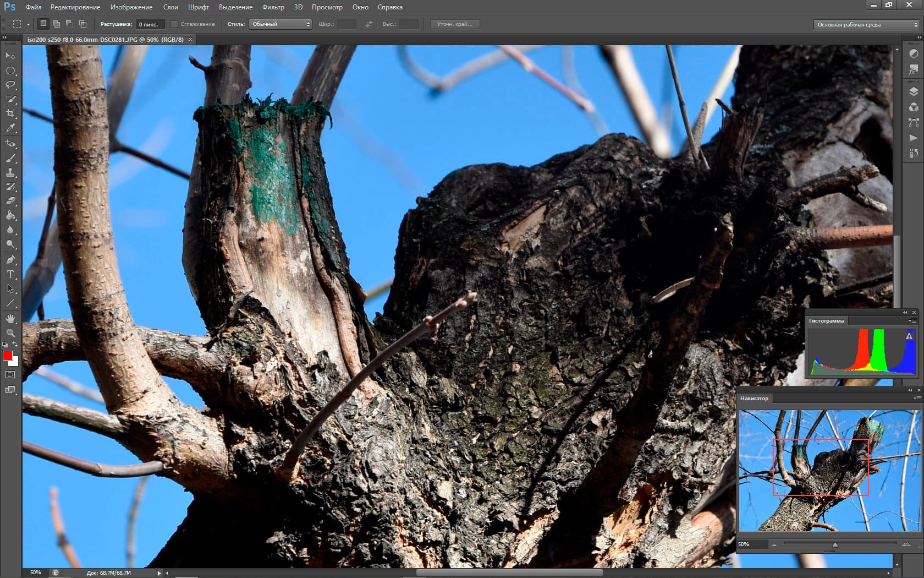Viewport: 924px width, 578px height.
Task: Open the Слои menu
Action: coord(170,7)
